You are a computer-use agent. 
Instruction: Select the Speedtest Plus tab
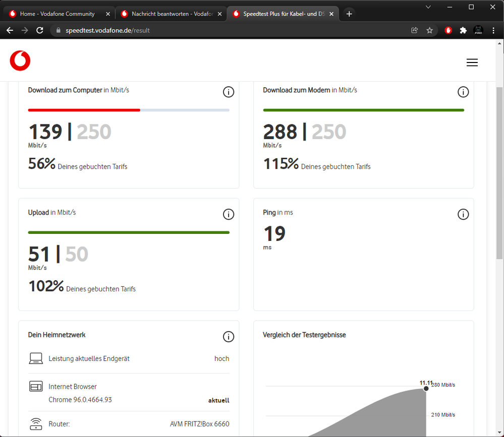click(284, 14)
